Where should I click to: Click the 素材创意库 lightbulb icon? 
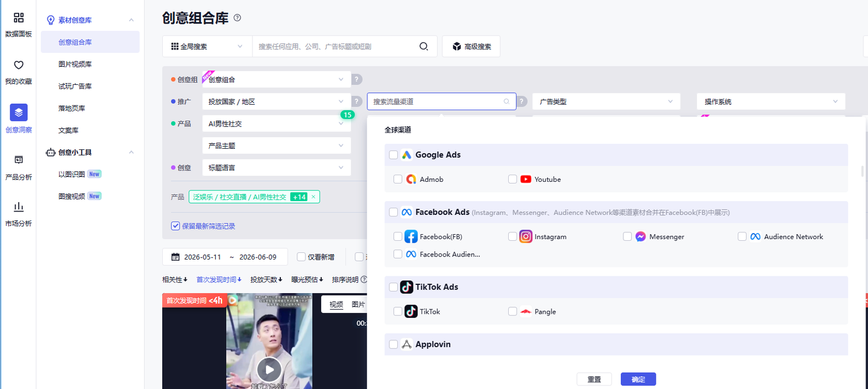click(51, 20)
